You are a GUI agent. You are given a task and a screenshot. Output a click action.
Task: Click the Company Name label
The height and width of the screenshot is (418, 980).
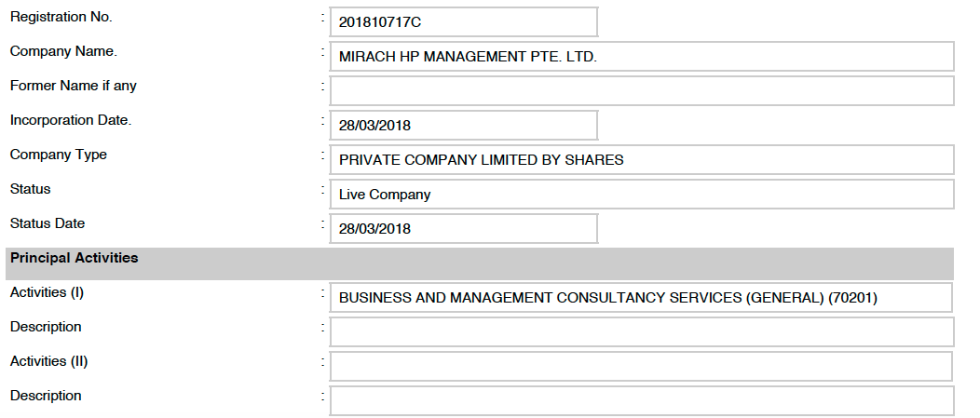(63, 51)
